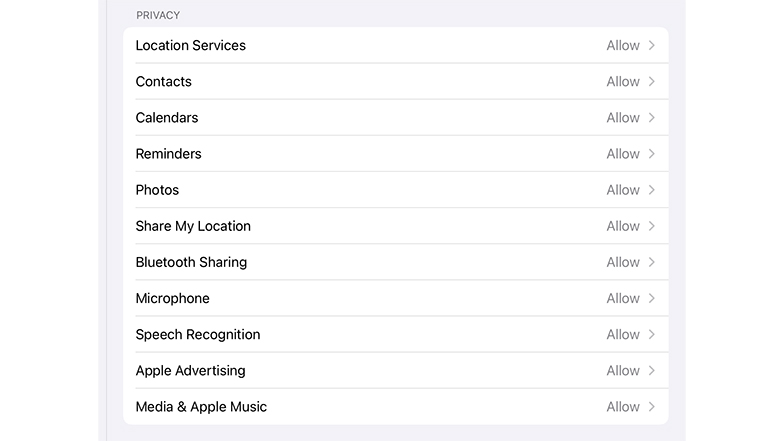Expand Microphone using its chevron arrow
The width and height of the screenshot is (784, 441).
click(652, 298)
